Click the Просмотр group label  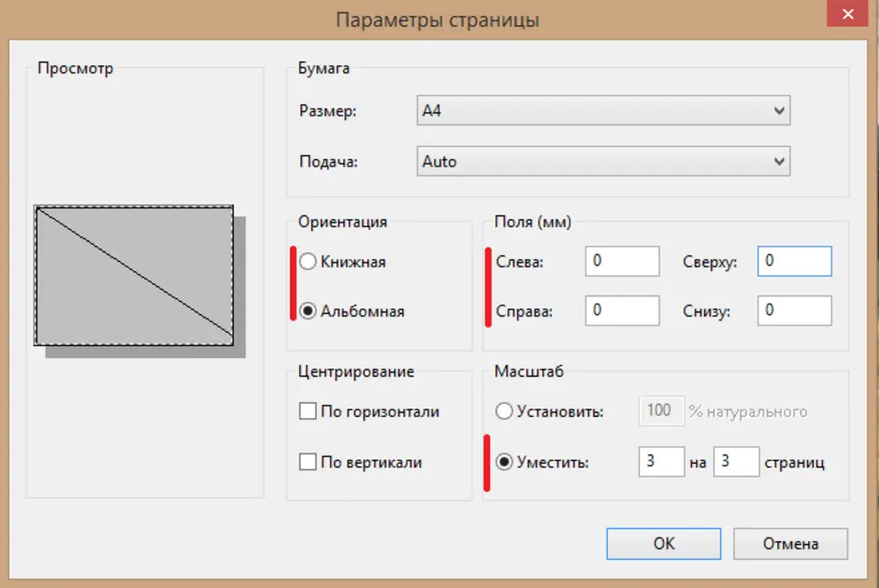click(x=75, y=68)
